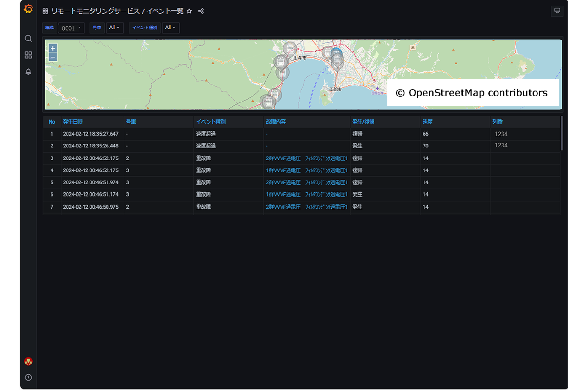Click 発生 status in row No 2
Screen dimensions: 588x390
(x=357, y=146)
